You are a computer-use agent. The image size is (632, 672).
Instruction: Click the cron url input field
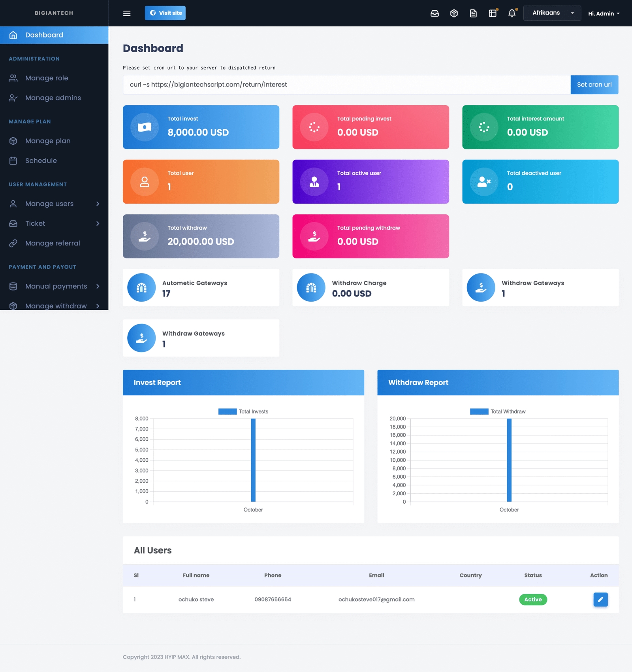346,85
